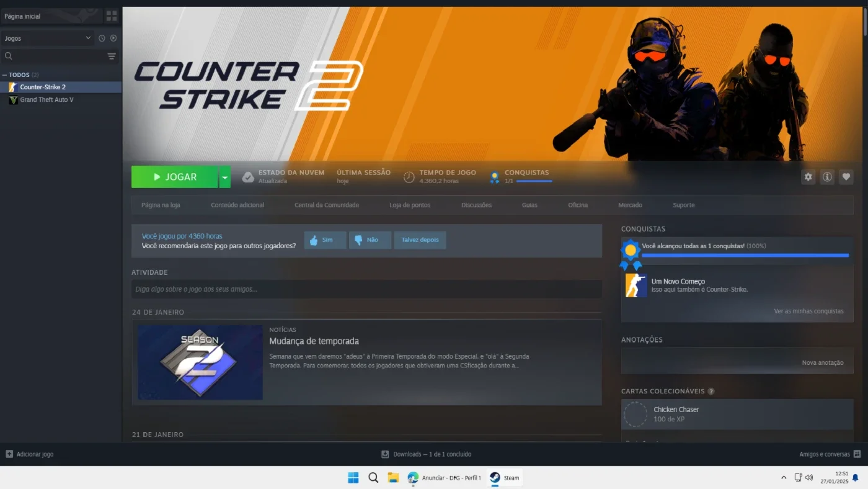Open the Suporte tab
This screenshot has height=489, width=868.
684,205
